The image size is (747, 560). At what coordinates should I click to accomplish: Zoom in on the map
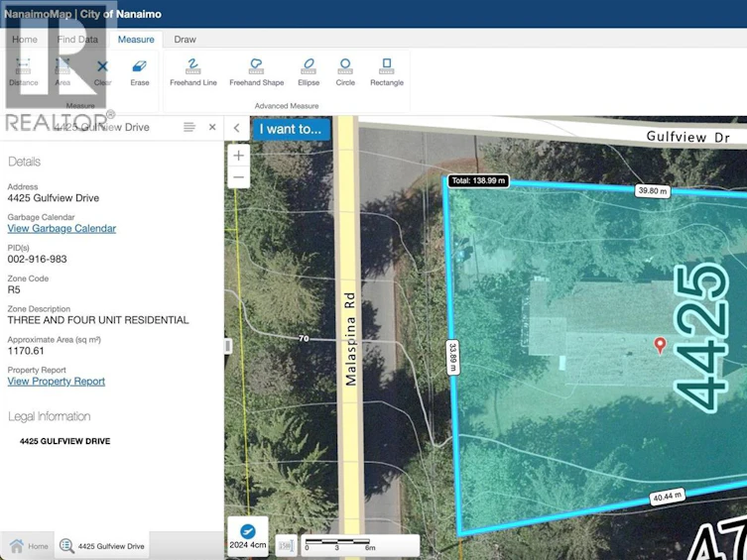239,156
